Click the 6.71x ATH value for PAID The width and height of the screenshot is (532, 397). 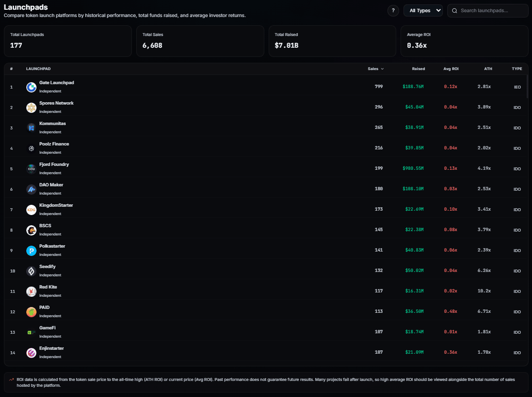[484, 311]
